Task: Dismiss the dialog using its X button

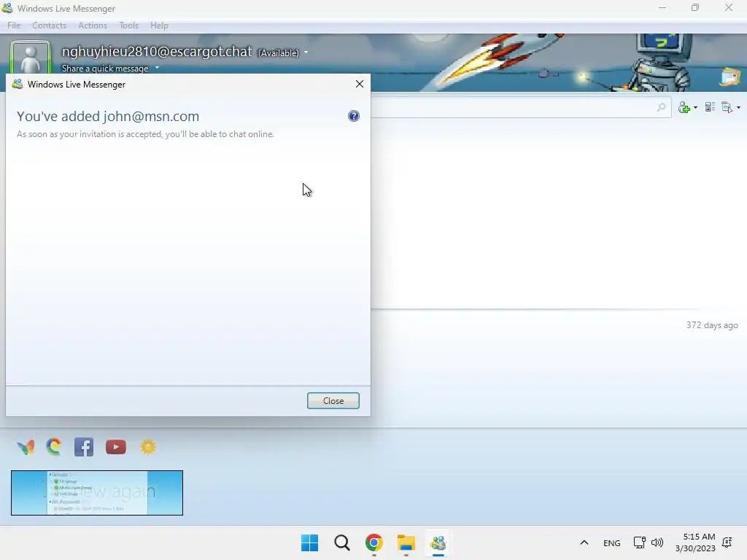Action: 360,84
